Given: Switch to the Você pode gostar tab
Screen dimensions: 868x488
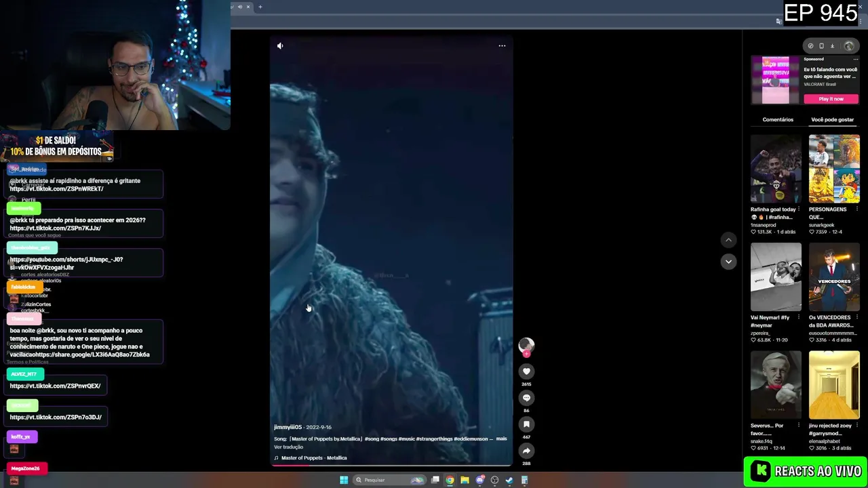Looking at the screenshot, I should 832,119.
